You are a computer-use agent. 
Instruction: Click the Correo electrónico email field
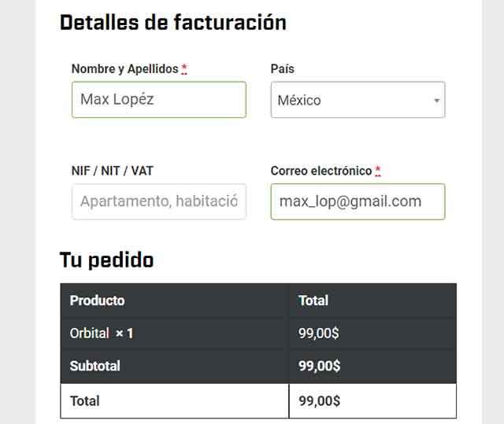(358, 201)
